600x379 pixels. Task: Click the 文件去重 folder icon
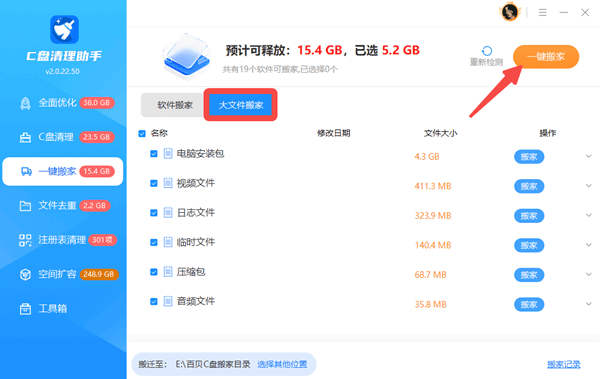coord(25,206)
